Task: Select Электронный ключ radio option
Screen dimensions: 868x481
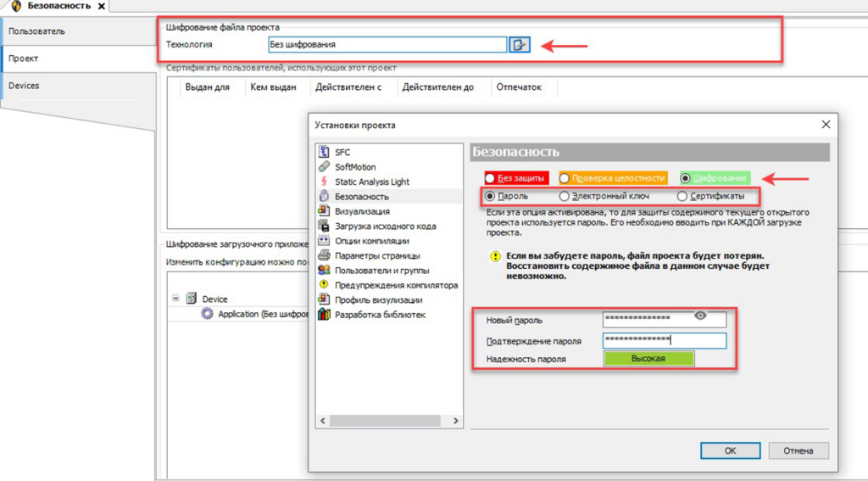Action: pos(565,196)
